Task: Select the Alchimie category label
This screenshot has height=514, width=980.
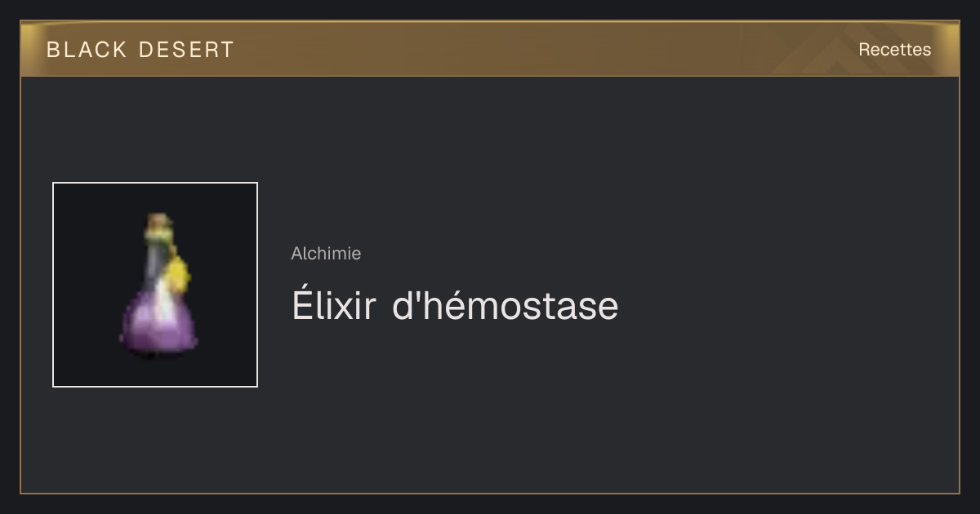Action: click(326, 254)
